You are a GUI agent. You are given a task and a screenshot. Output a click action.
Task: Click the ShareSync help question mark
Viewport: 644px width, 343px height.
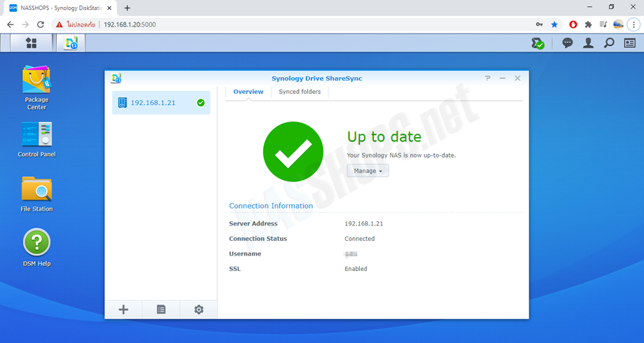[x=487, y=78]
